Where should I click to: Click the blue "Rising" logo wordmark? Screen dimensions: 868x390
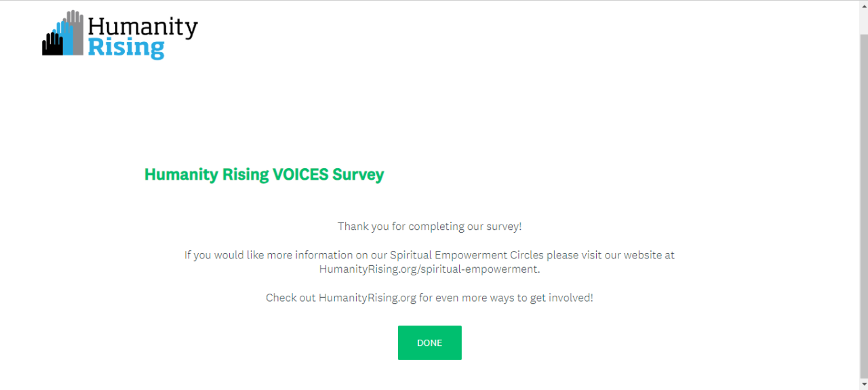click(x=126, y=48)
